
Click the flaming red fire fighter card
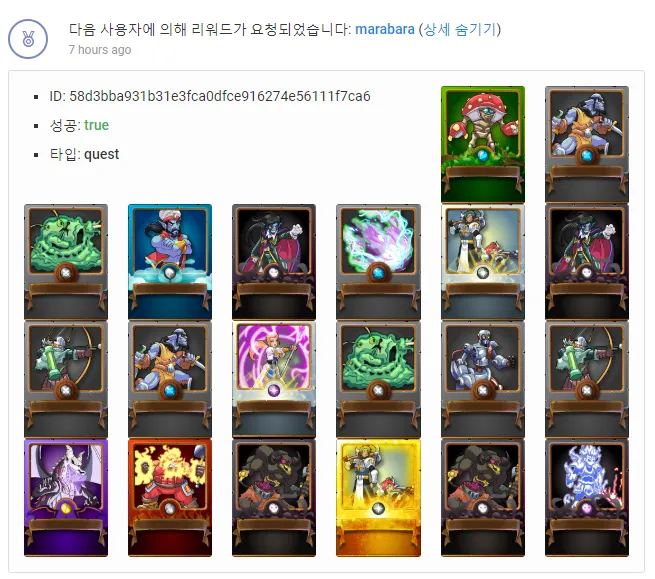pyautogui.click(x=170, y=497)
